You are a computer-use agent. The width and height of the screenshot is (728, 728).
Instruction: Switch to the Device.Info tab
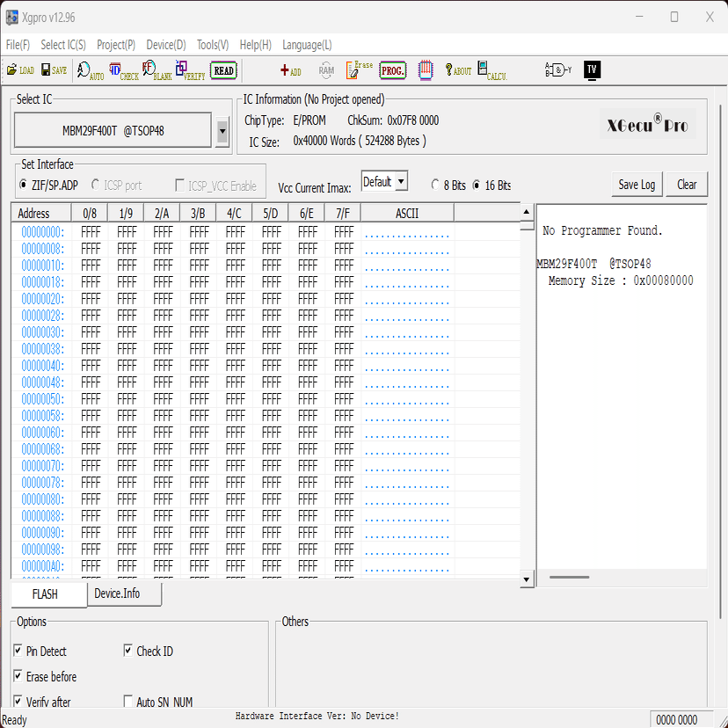click(x=123, y=594)
